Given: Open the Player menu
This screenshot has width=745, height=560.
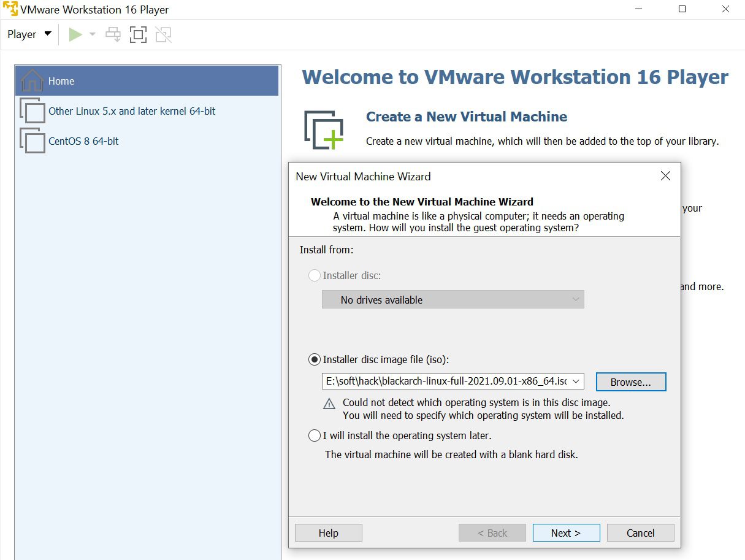Looking at the screenshot, I should pyautogui.click(x=29, y=34).
